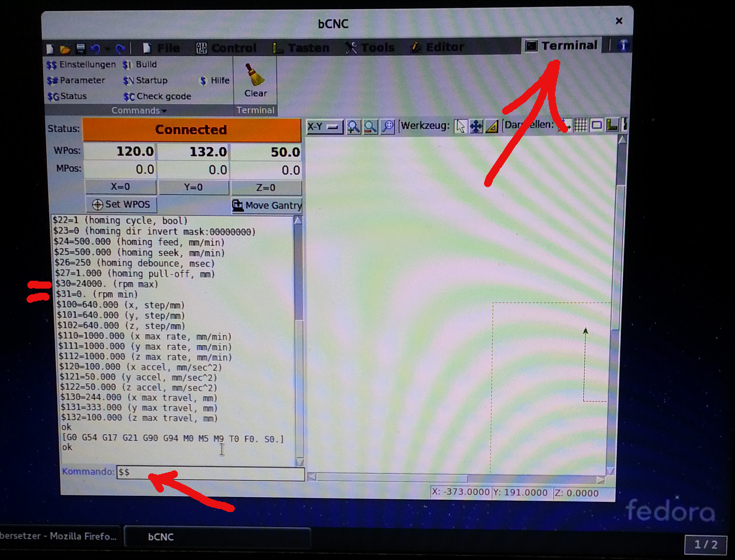
Task: Edit the WPos Y field 132.0
Action: 193,152
